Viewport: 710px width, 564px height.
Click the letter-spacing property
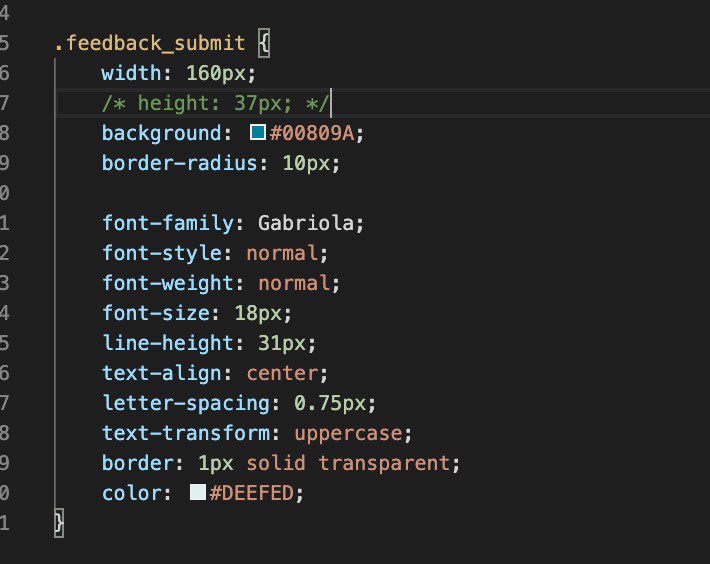tap(186, 403)
